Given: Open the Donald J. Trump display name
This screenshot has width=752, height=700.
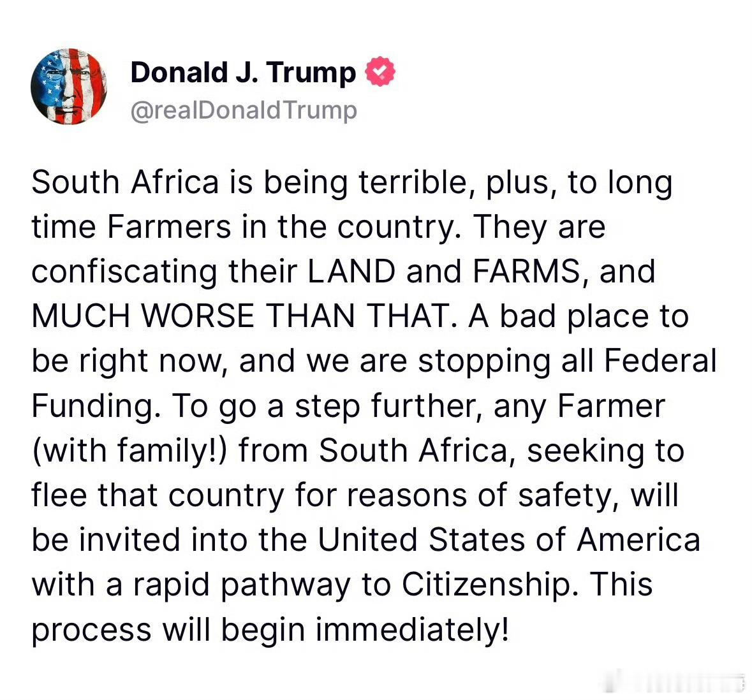Looking at the screenshot, I should pyautogui.click(x=243, y=73).
